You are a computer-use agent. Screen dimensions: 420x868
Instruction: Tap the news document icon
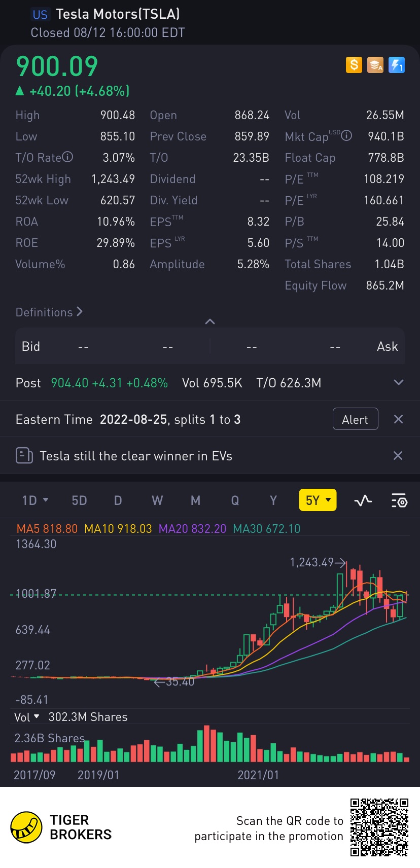tap(24, 456)
